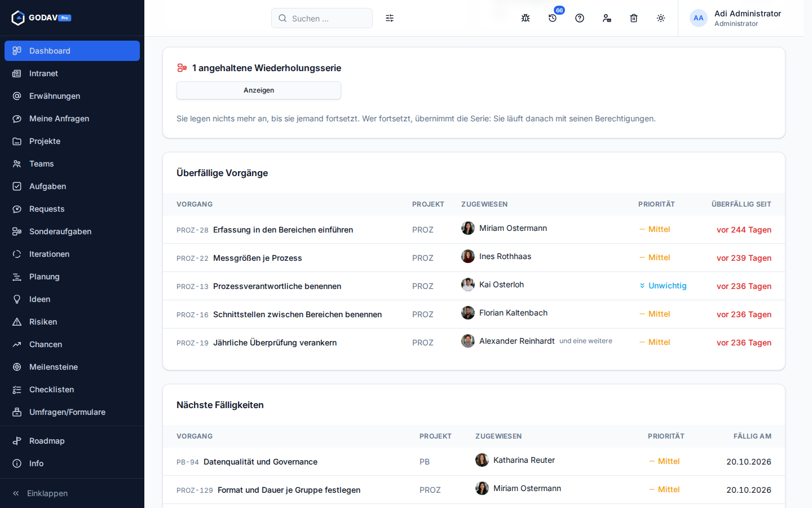Screen dimensions: 812x508
Task: Open Ideen in the sidebar
Action: (x=72, y=299)
